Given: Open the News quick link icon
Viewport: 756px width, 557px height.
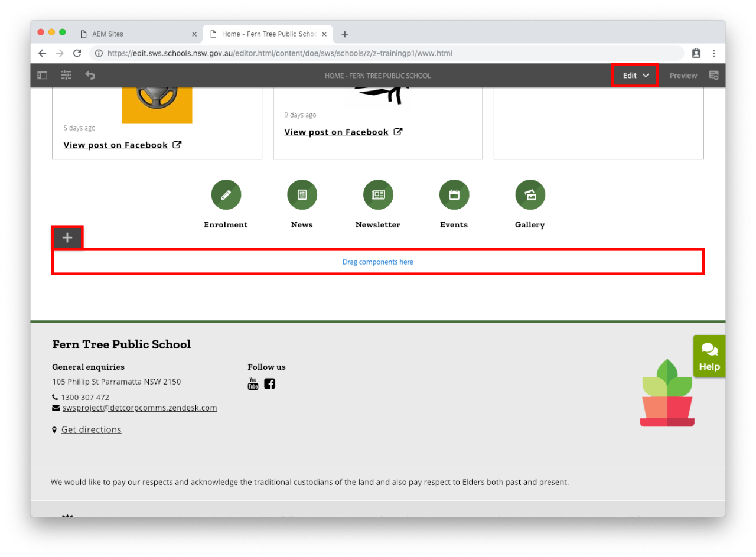Looking at the screenshot, I should [x=302, y=194].
